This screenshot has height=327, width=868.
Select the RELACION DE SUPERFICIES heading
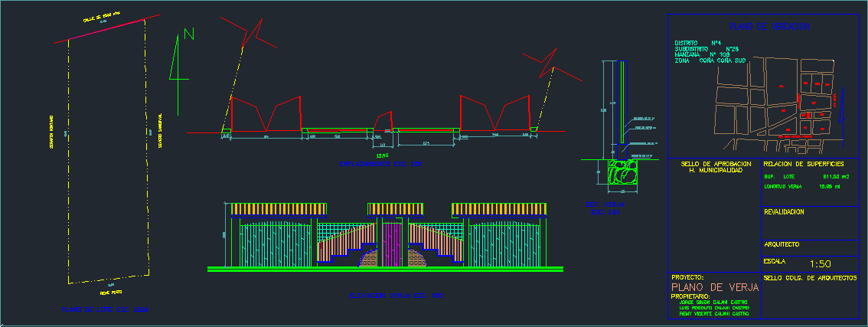click(804, 165)
